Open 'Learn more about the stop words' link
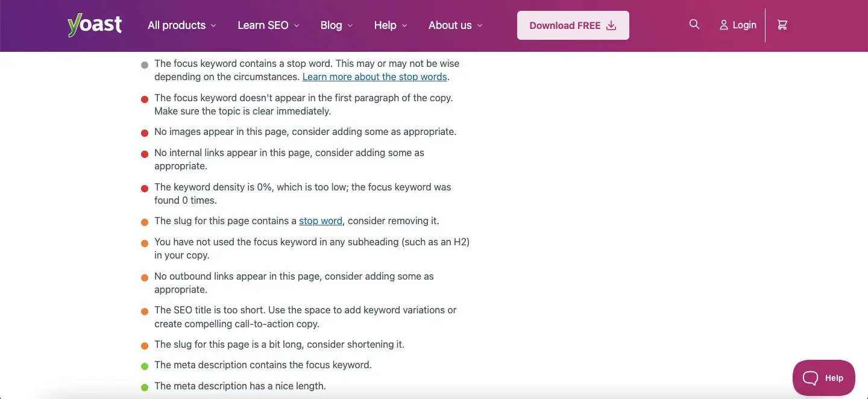 click(375, 77)
